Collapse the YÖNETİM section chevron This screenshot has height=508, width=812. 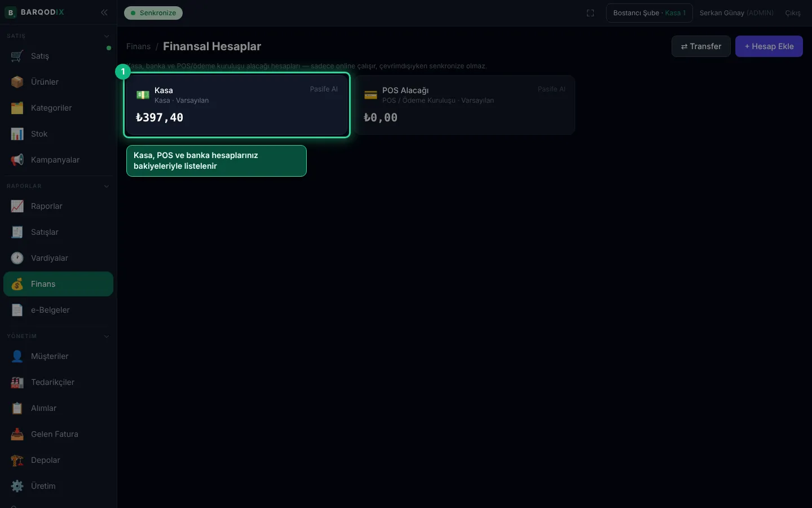(107, 336)
